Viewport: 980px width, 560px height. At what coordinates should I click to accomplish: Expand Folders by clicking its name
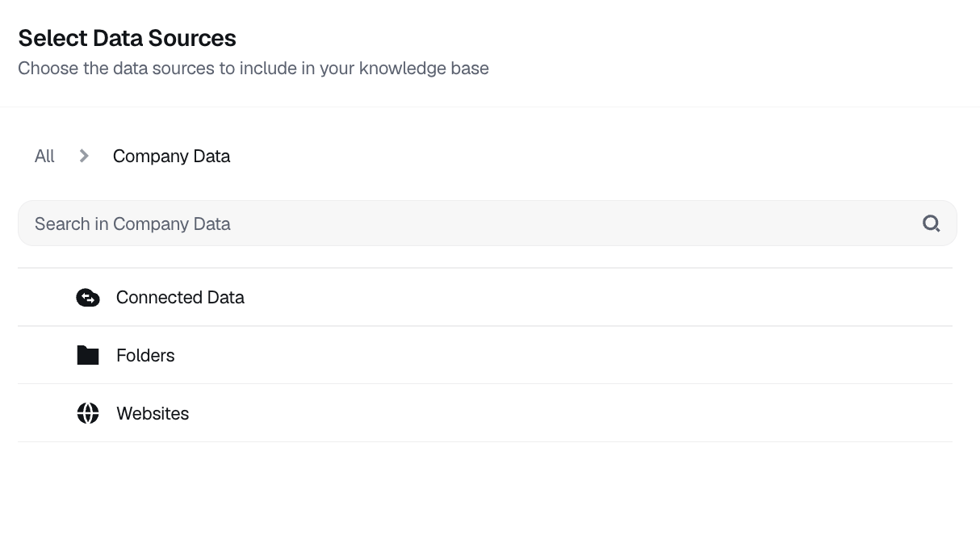pyautogui.click(x=145, y=355)
